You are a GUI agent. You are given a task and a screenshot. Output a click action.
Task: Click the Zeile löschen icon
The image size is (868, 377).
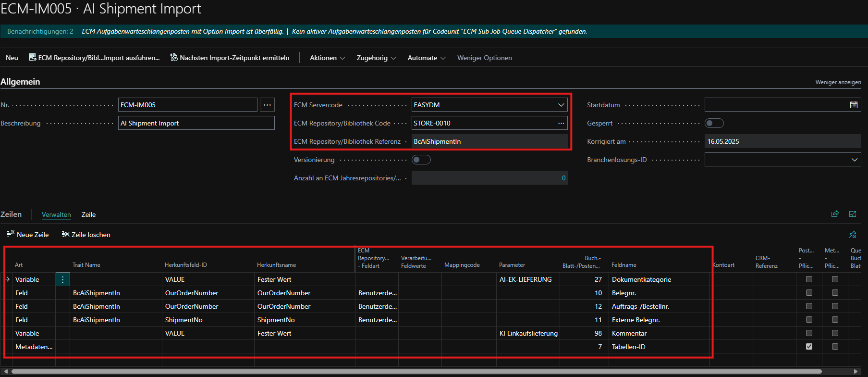65,234
